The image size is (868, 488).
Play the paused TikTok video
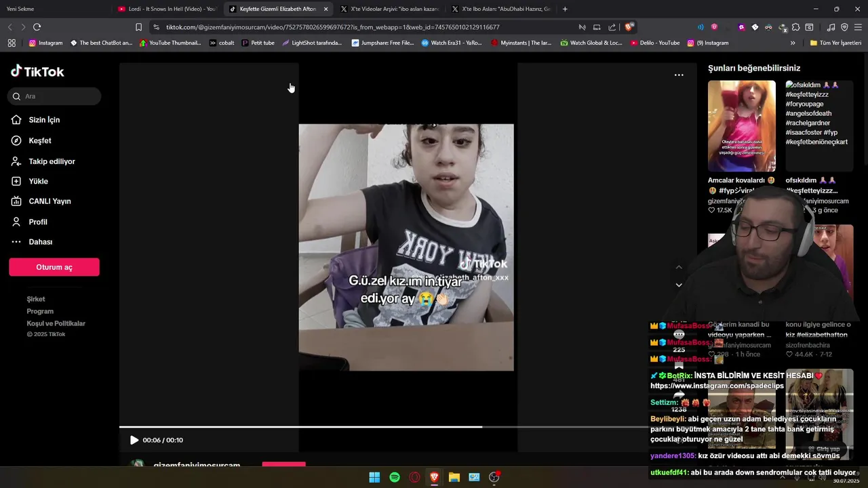[x=134, y=440]
